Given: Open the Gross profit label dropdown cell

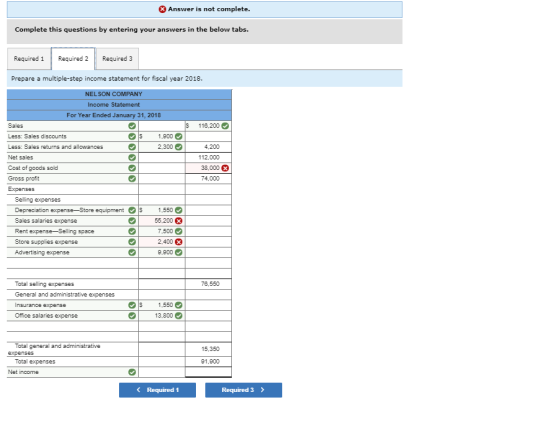Looking at the screenshot, I should 72,179.
